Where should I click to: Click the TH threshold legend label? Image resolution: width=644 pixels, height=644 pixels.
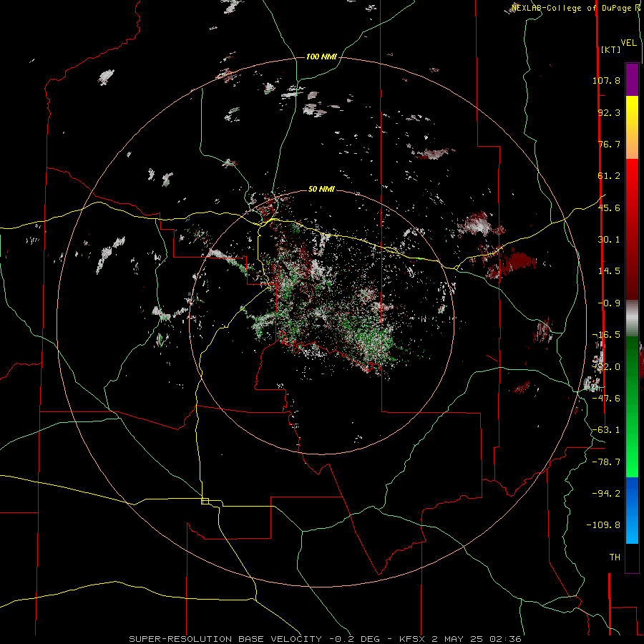615,557
